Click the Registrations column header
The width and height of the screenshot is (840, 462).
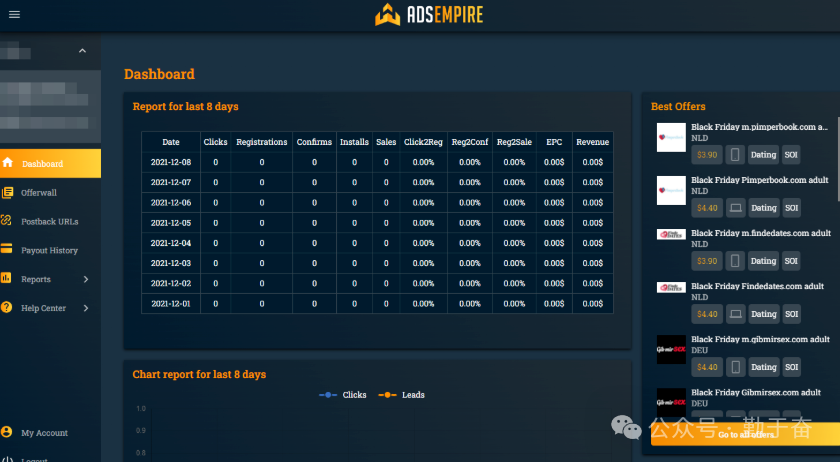[x=261, y=142]
